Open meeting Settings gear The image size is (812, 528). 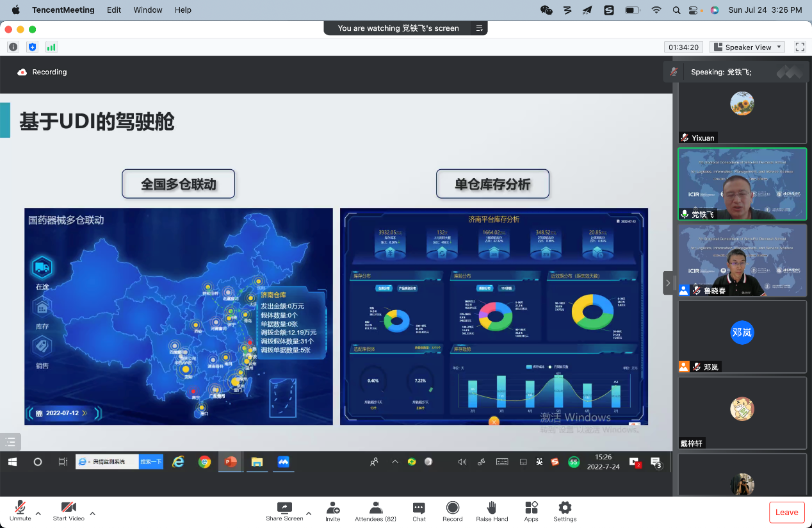[x=565, y=511]
